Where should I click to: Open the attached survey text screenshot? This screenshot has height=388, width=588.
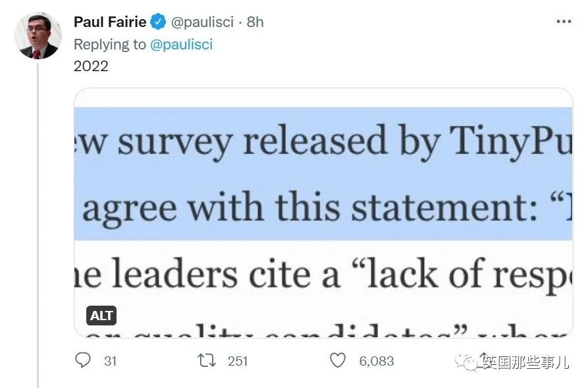323,211
